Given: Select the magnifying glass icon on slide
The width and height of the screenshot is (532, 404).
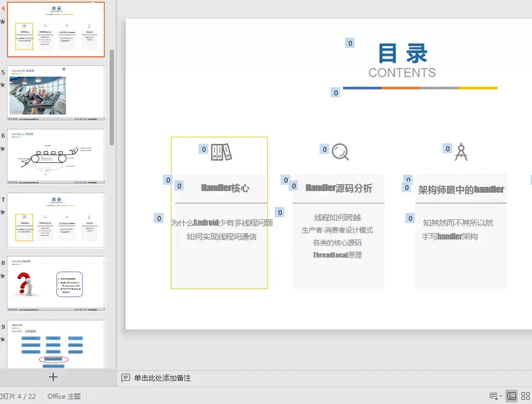Looking at the screenshot, I should 340,152.
